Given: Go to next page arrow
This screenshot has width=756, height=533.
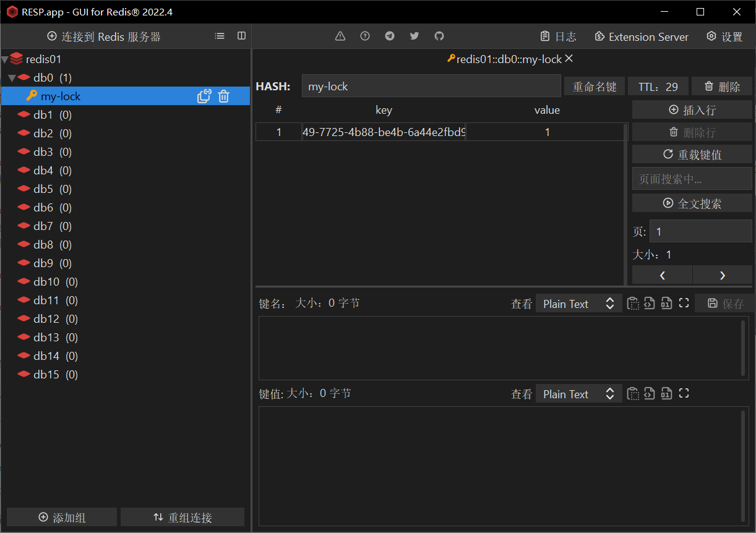Looking at the screenshot, I should [x=722, y=275].
